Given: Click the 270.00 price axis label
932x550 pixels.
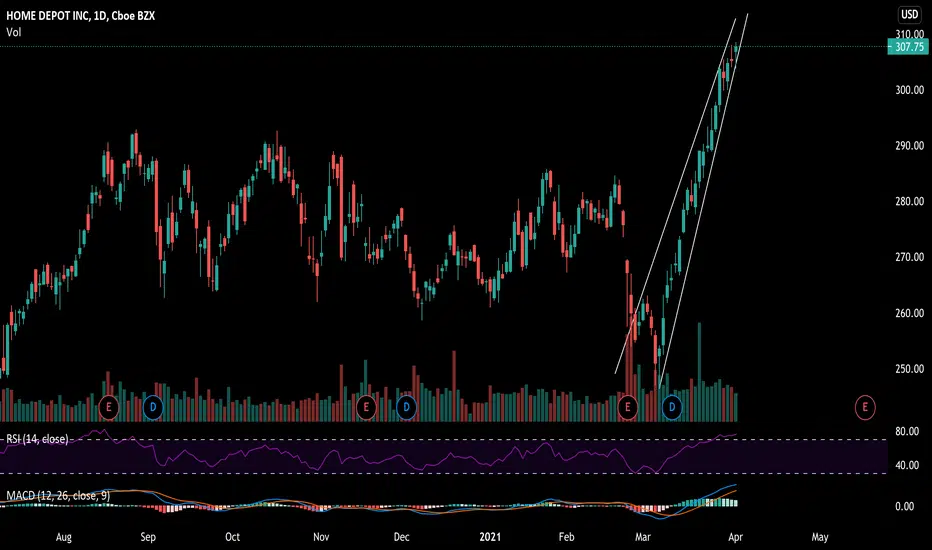Looking at the screenshot, I should (909, 257).
